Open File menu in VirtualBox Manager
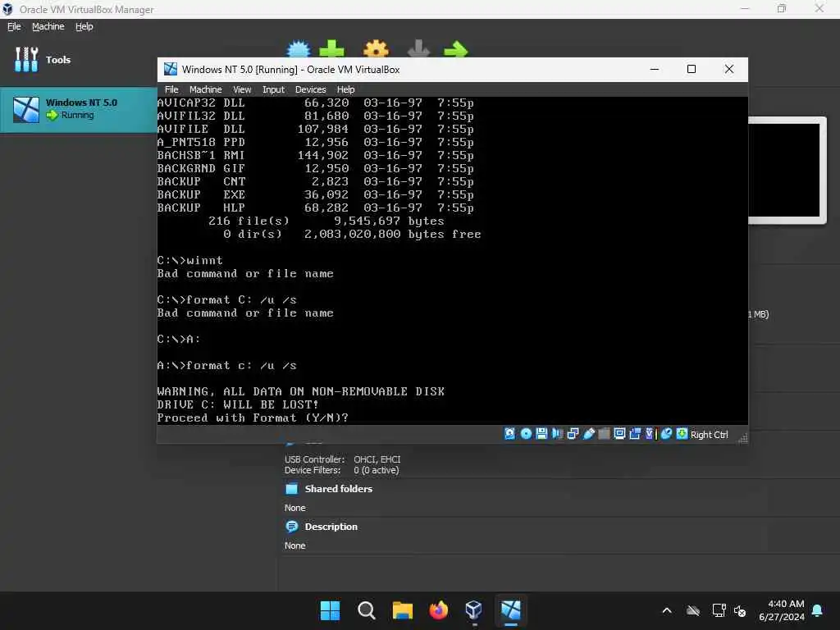Viewport: 840px width, 630px height. [x=14, y=26]
